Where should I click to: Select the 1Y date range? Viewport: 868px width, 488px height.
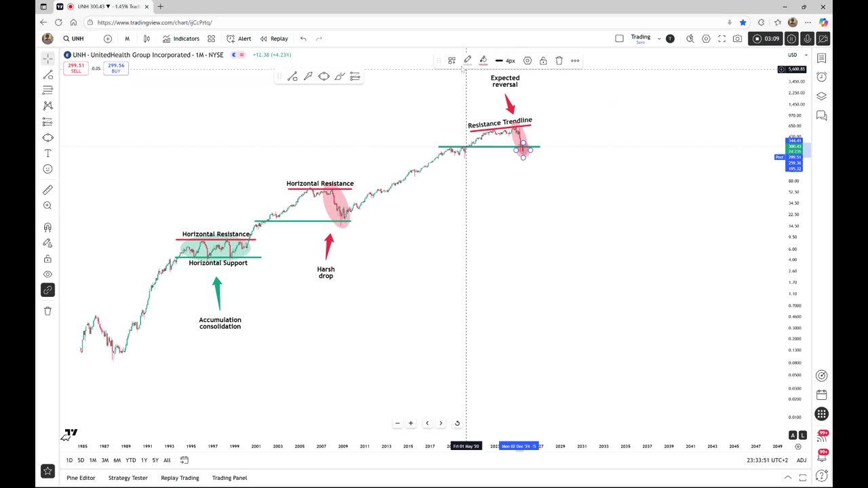144,460
